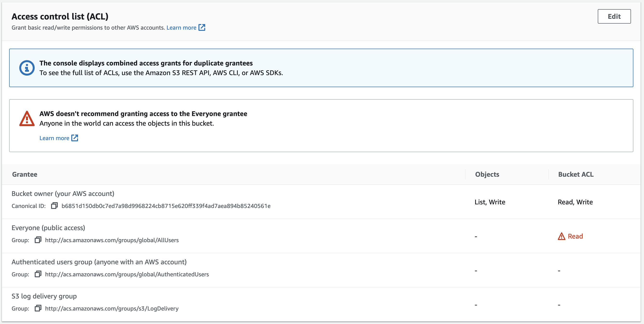Select the Everyone (public access) grantee row
This screenshot has height=324, width=644.
click(x=48, y=228)
